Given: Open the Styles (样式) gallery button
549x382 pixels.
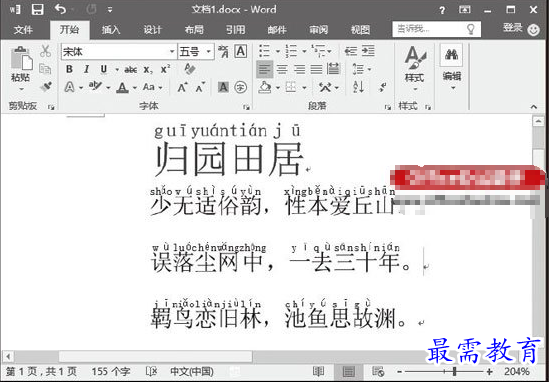Looking at the screenshot, I should pyautogui.click(x=415, y=69).
